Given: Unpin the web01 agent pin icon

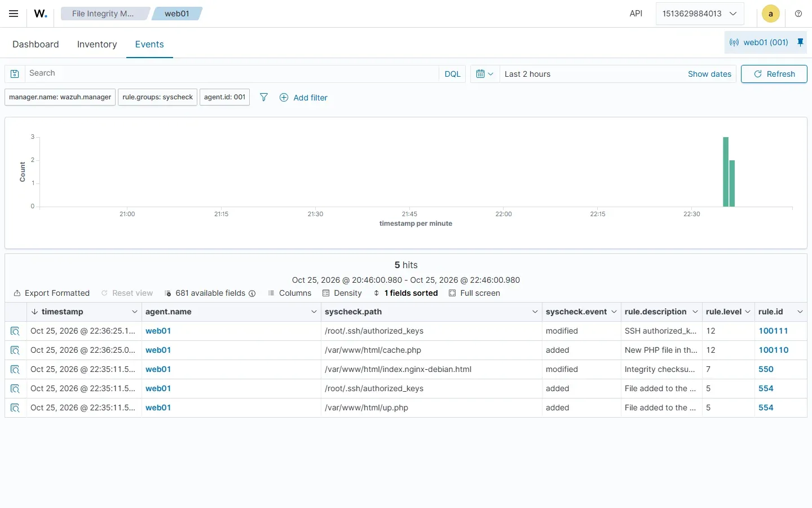Looking at the screenshot, I should click(x=800, y=42).
